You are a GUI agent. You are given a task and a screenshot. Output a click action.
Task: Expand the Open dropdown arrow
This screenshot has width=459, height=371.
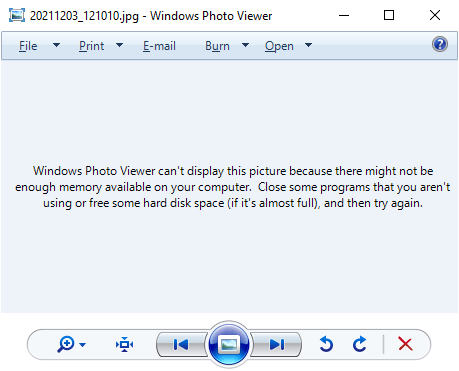tap(309, 45)
